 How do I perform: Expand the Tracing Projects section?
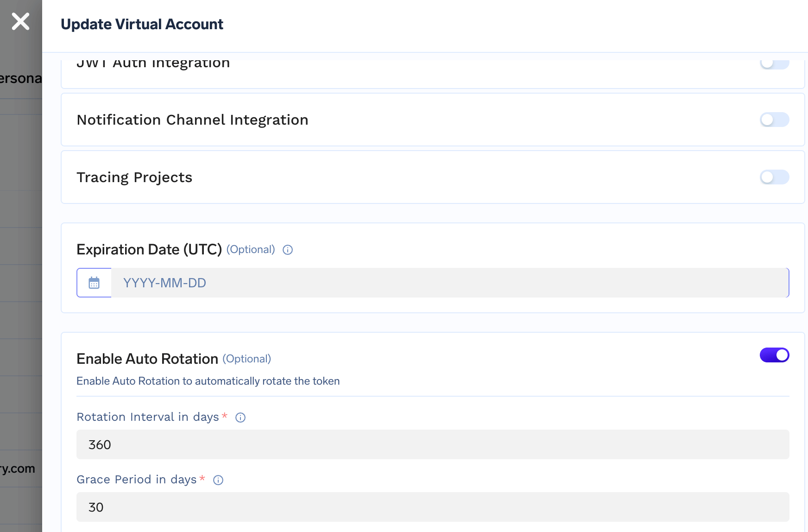134,177
